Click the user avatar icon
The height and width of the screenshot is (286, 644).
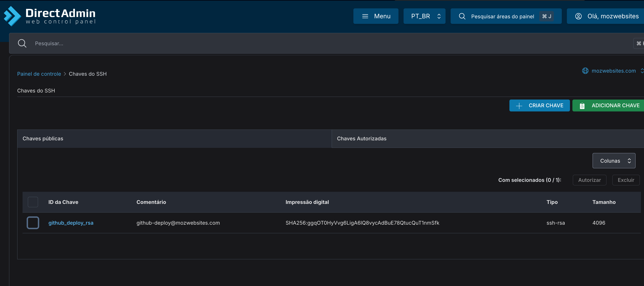(x=578, y=16)
